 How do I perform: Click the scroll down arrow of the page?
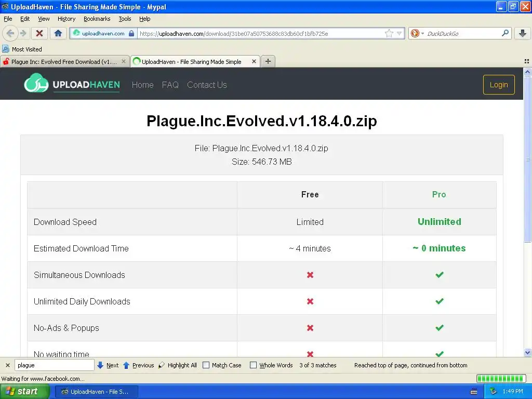click(527, 353)
